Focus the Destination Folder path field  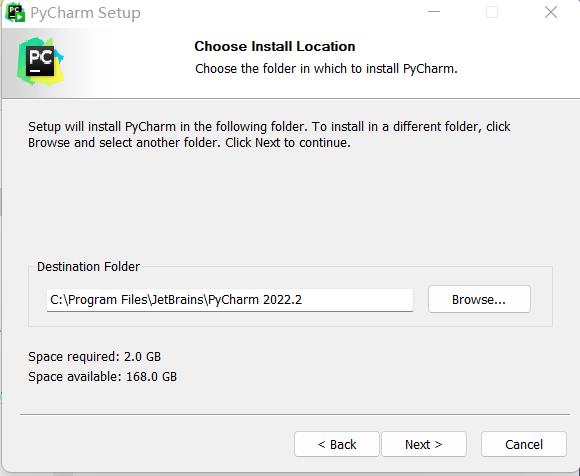pos(230,300)
